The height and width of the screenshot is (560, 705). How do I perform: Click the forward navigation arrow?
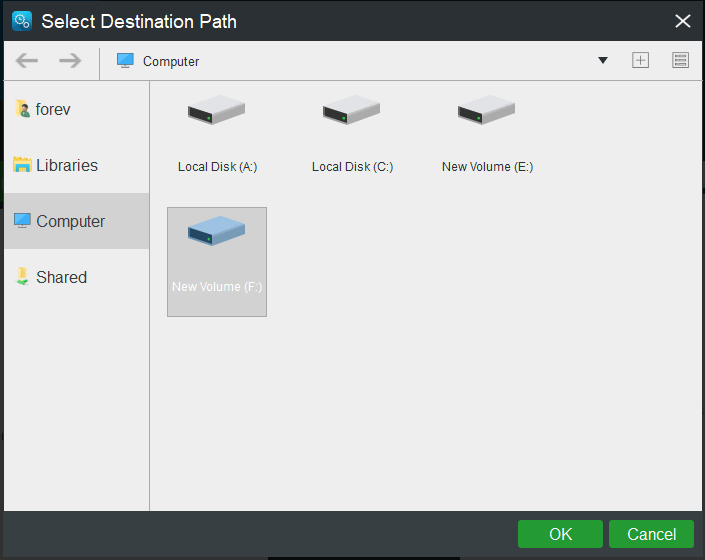(x=70, y=61)
